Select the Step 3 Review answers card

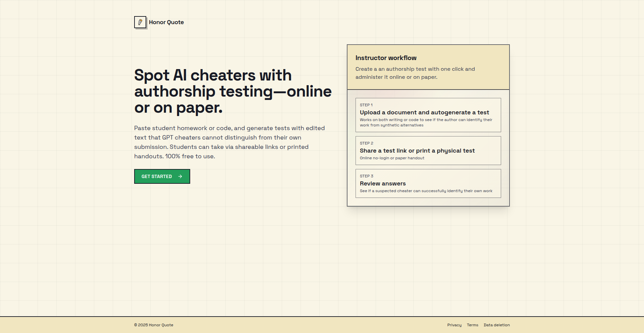428,183
